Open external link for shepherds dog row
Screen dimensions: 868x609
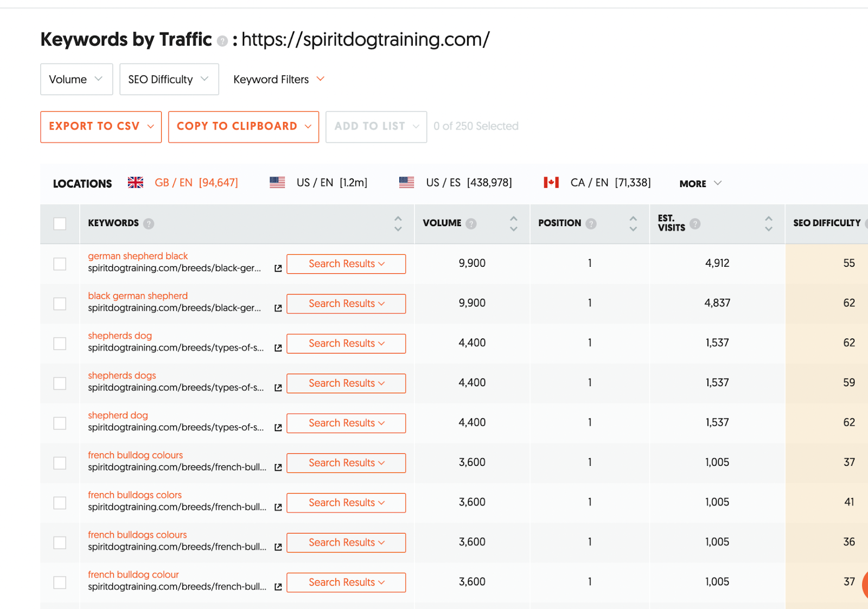click(278, 348)
